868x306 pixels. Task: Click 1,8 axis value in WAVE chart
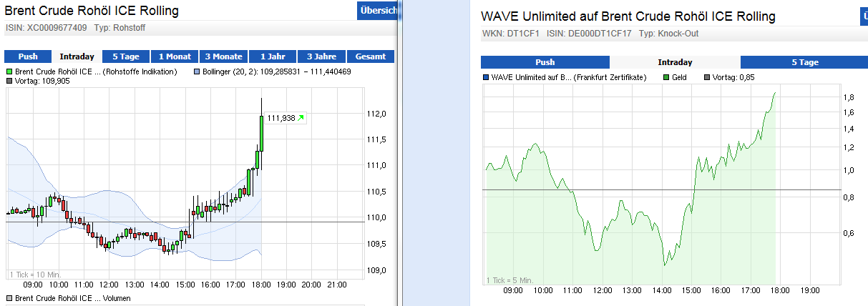click(x=849, y=97)
